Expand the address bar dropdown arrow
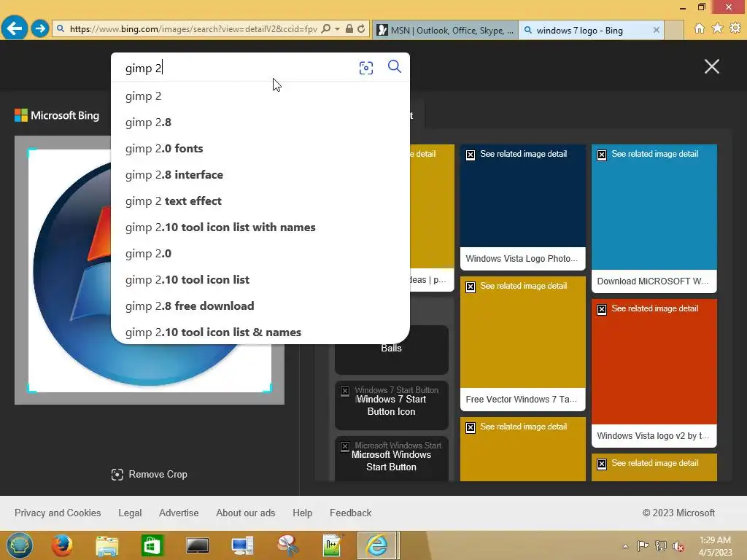 (337, 29)
